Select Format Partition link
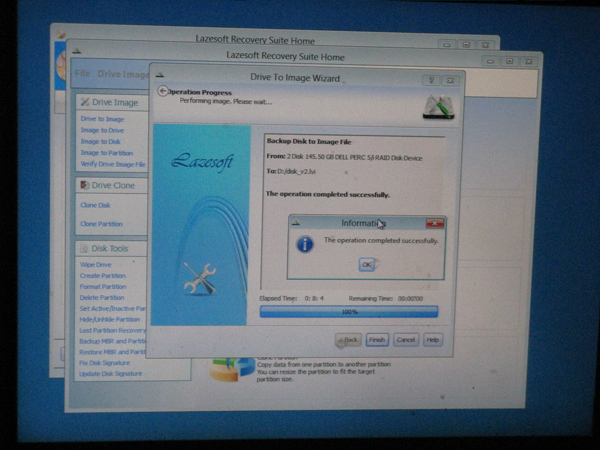 point(103,287)
